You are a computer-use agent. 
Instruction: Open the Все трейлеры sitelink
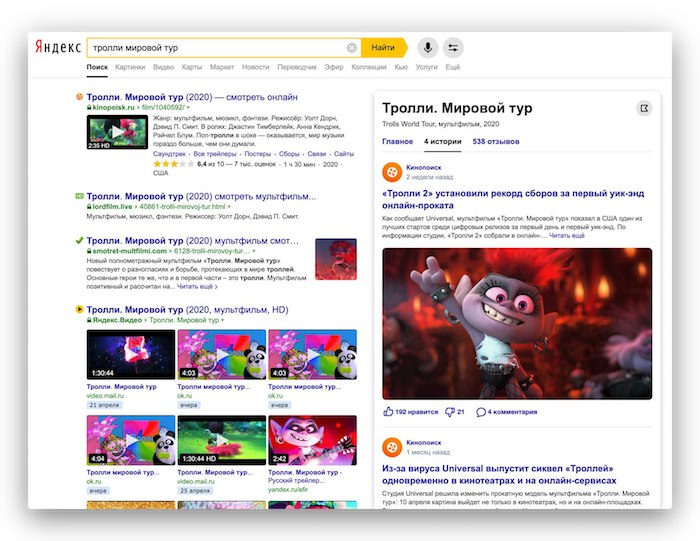215,154
